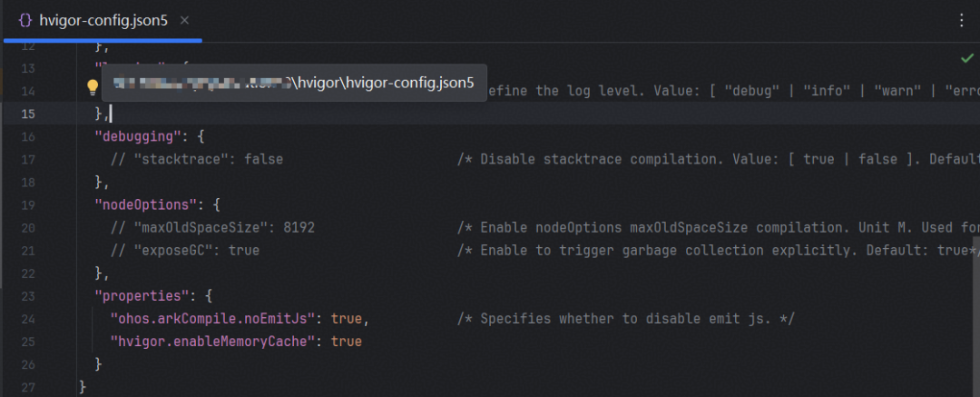
Task: Click the commented "stacktrace": false line
Action: point(197,159)
